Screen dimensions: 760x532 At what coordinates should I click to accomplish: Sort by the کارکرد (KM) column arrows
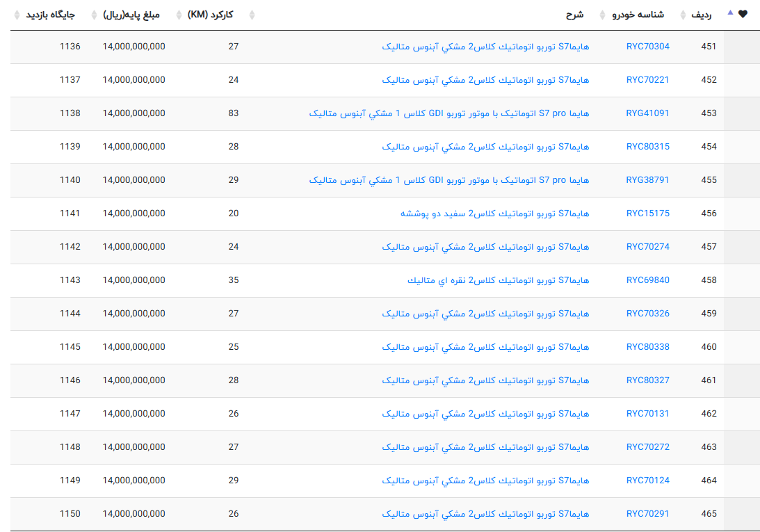click(179, 15)
